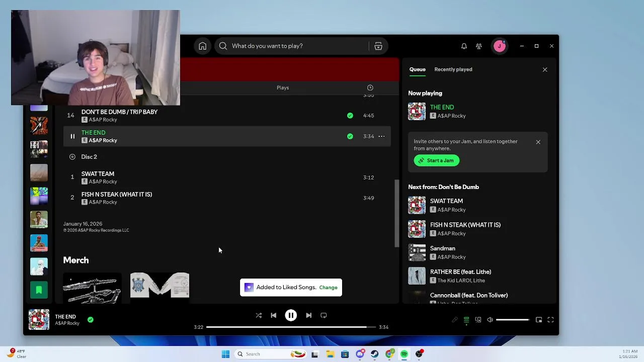The height and width of the screenshot is (362, 644).
Task: Toggle liked check for DON'T BE DUMB / TRIP BABY
Action: point(350,116)
